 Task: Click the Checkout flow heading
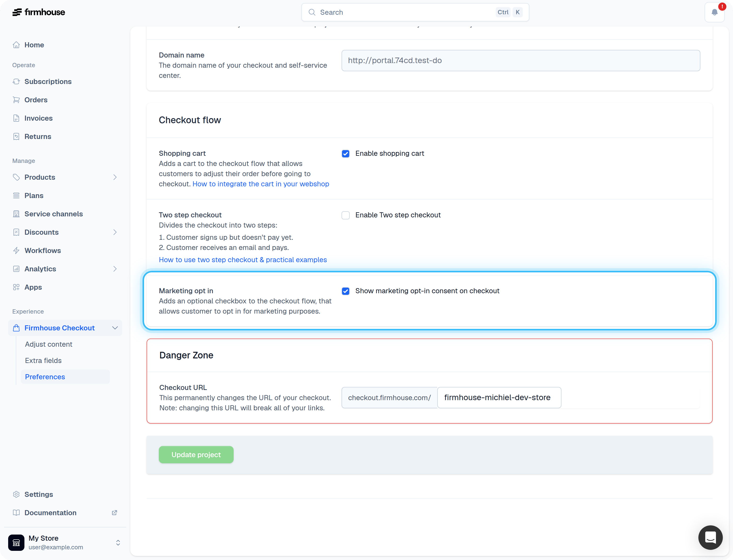190,120
